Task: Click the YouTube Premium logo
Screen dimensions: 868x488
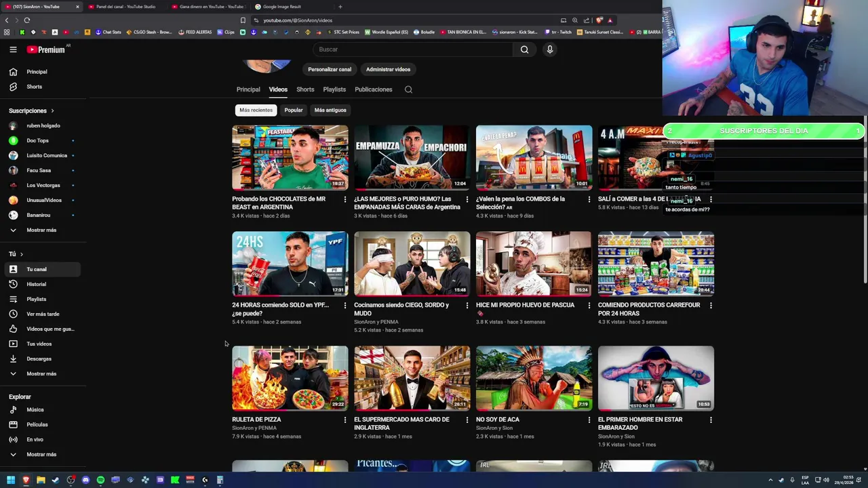Action: pos(46,49)
